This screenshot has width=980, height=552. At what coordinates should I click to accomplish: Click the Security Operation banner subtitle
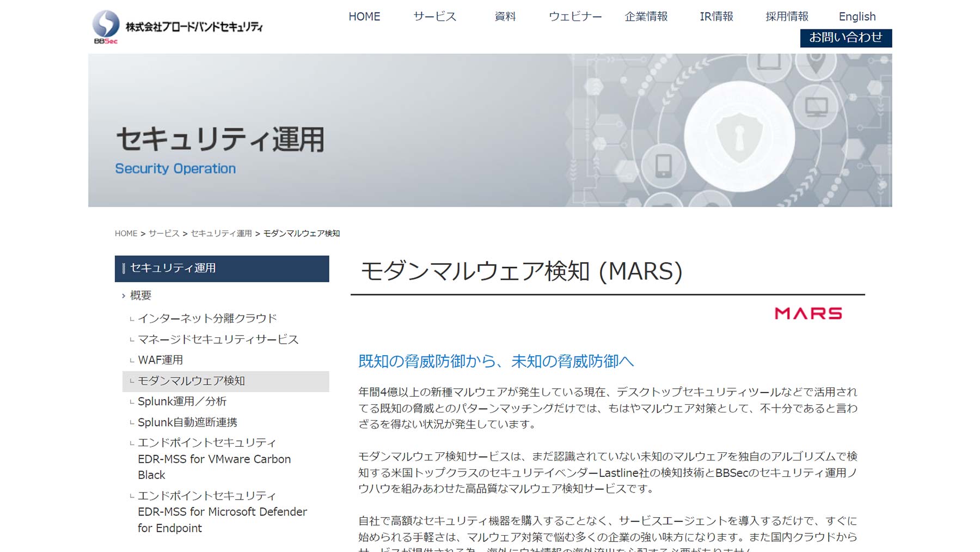click(x=175, y=168)
